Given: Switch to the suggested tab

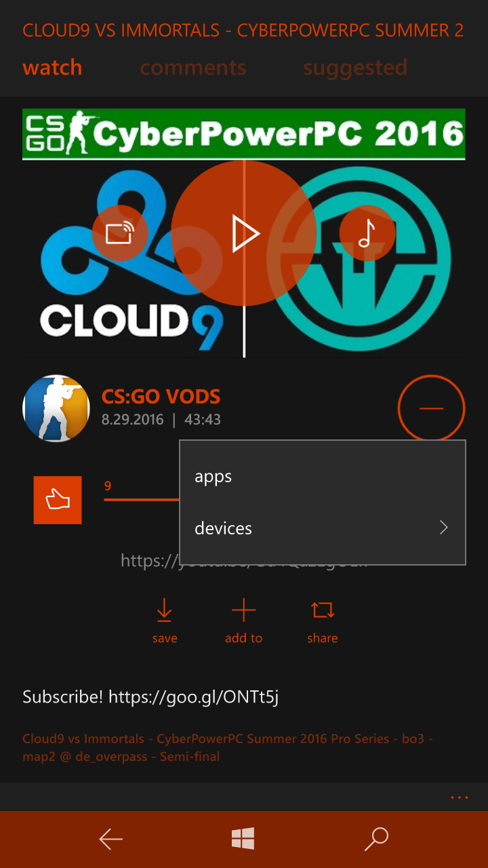Looking at the screenshot, I should (x=355, y=68).
